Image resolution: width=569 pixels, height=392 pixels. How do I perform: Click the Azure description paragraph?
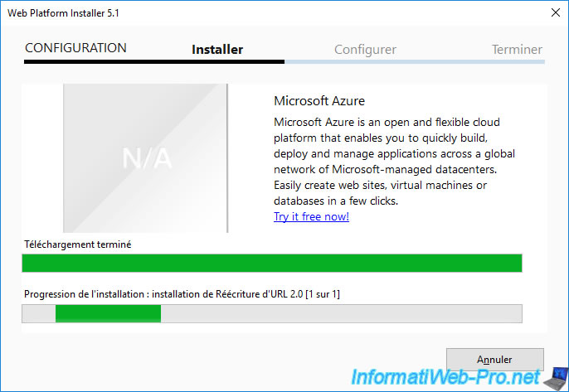pyautogui.click(x=395, y=162)
